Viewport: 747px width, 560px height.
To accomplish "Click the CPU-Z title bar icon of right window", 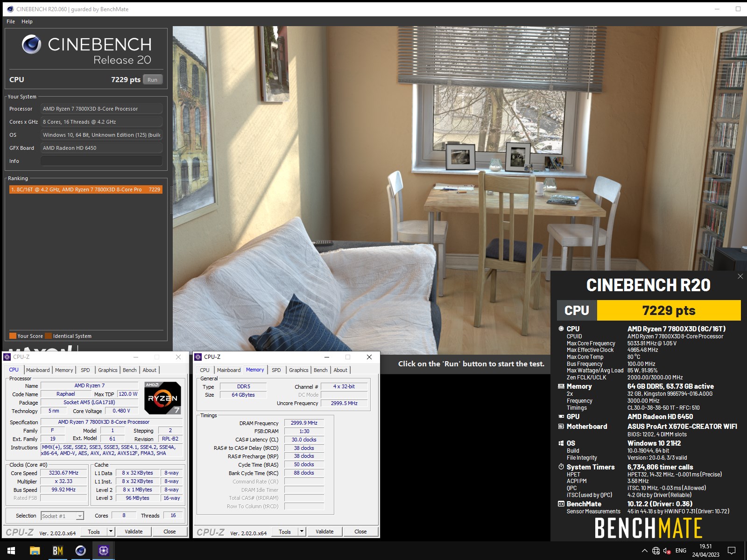I will (198, 357).
